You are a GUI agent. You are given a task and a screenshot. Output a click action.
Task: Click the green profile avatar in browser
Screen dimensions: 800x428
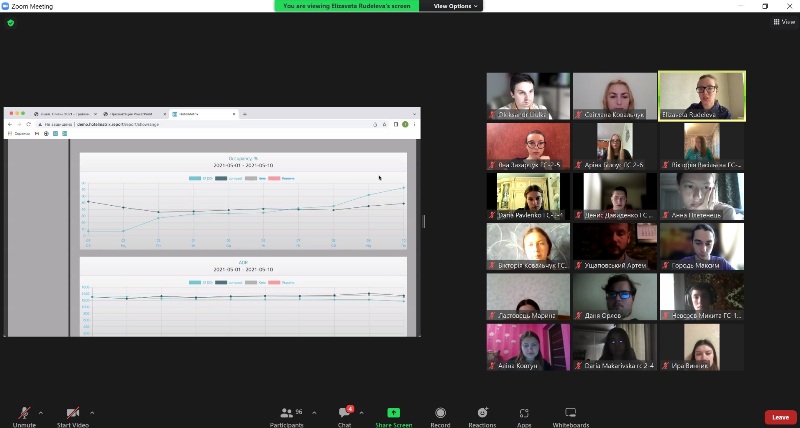click(405, 124)
